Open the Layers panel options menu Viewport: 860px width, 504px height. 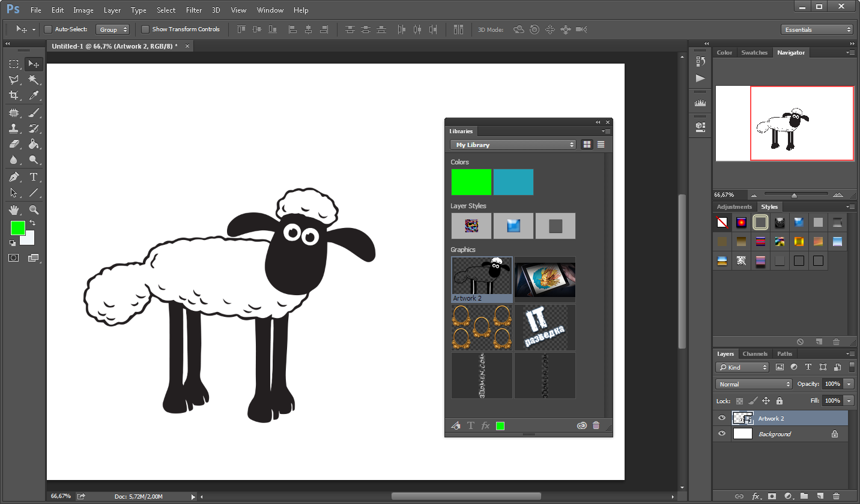[x=851, y=353]
